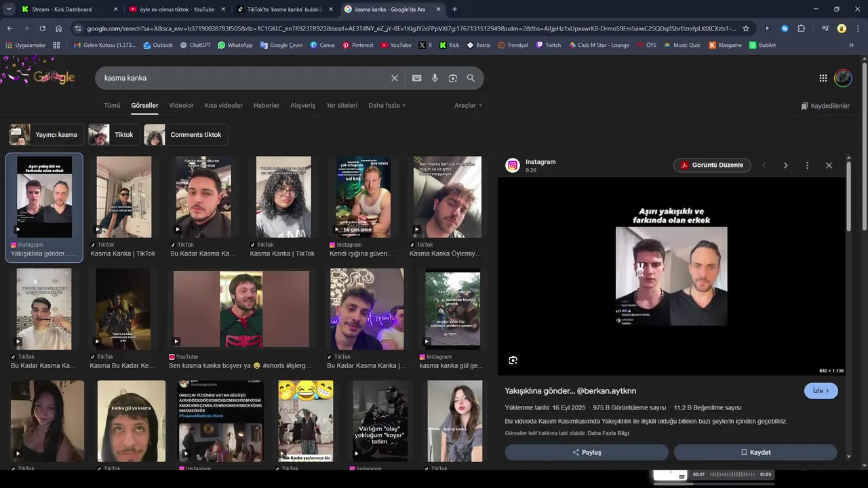Open the large Instagram preview image
868x488 pixels.
point(671,277)
